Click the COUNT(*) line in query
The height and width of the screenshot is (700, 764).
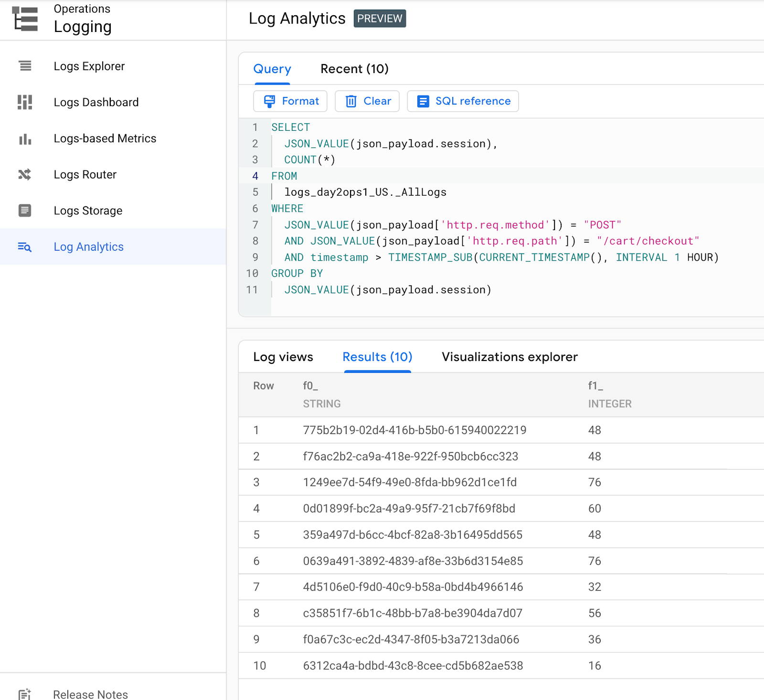tap(310, 160)
